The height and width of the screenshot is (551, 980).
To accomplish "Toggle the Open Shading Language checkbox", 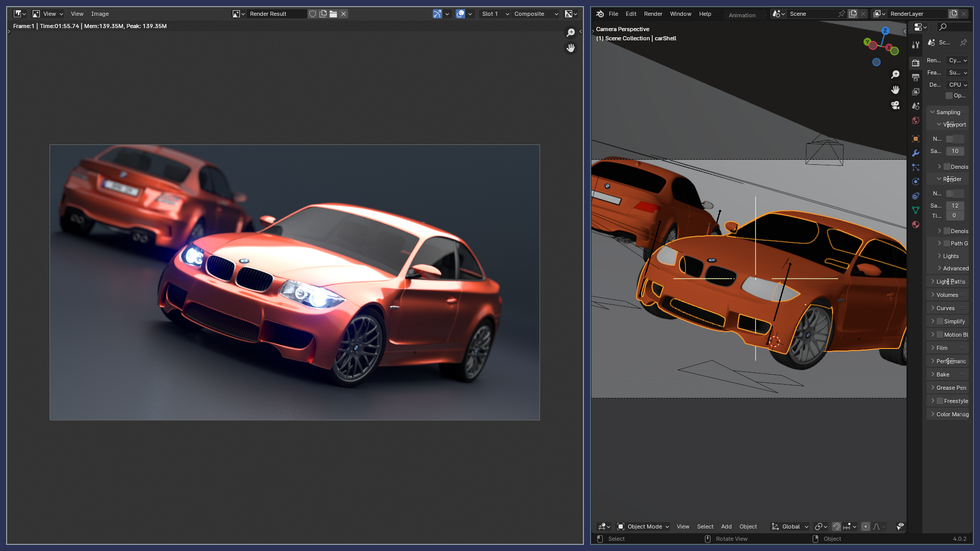I will click(x=949, y=95).
